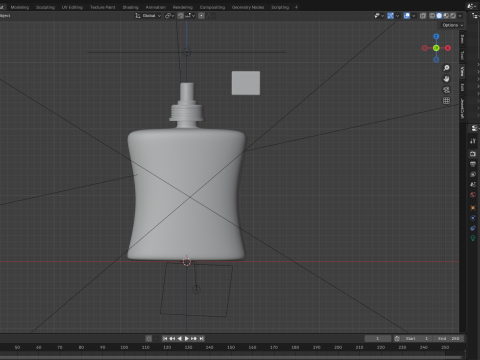The height and width of the screenshot is (360, 480).
Task: Select material preview viewport shading
Action: [446, 16]
